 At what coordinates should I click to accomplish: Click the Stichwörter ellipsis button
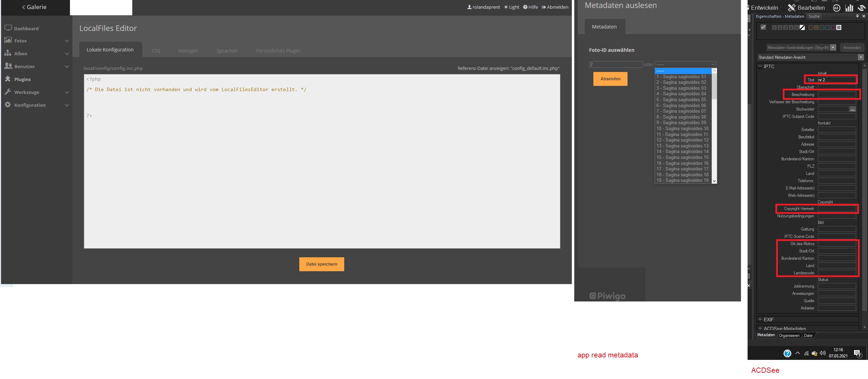852,109
